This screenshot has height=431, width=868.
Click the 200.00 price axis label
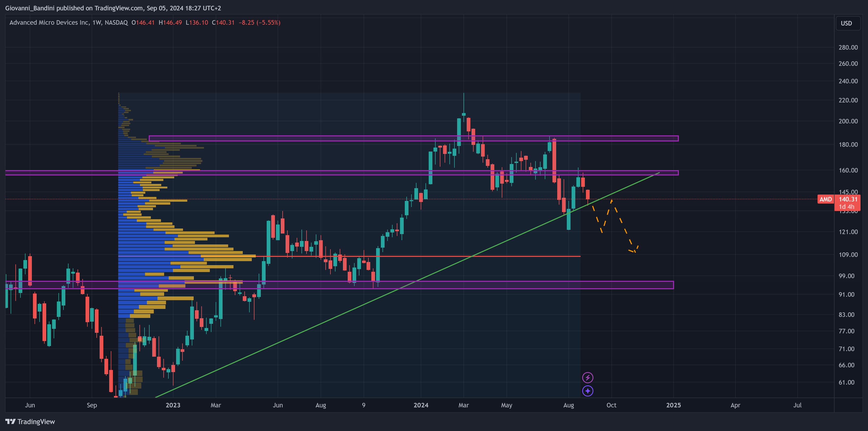coord(848,121)
